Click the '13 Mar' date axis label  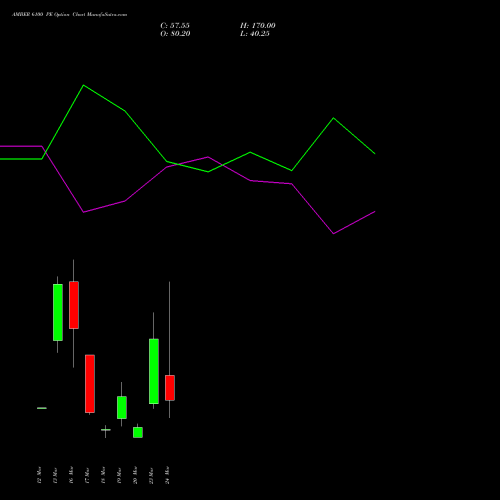click(x=55, y=475)
